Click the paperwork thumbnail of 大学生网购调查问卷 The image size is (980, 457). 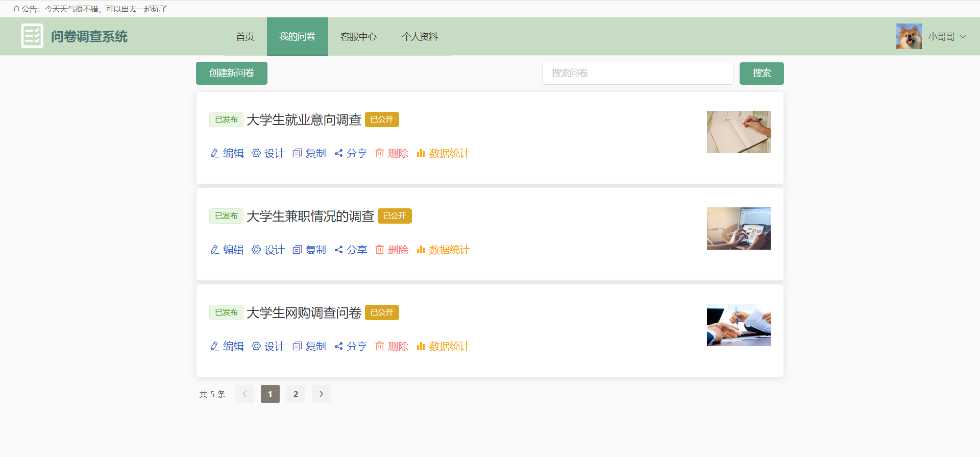point(739,325)
